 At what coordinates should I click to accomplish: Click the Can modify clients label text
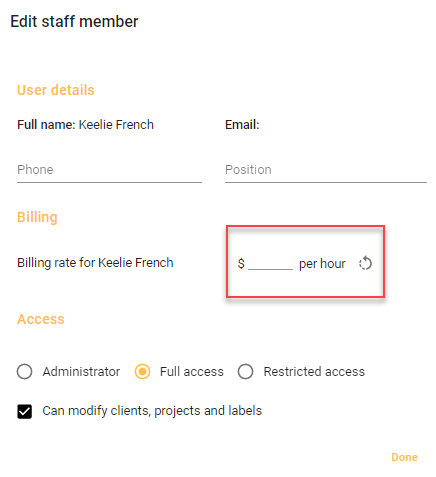[x=152, y=411]
